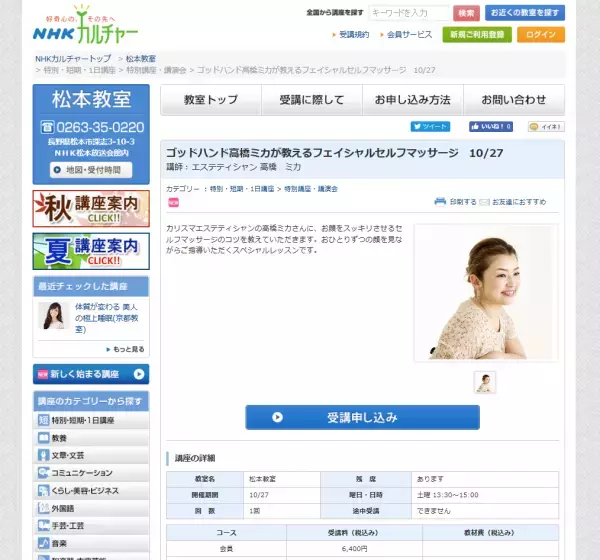This screenshot has width=600, height=560.
Task: Share the course with the Twitter tweet button
Action: (x=430, y=127)
